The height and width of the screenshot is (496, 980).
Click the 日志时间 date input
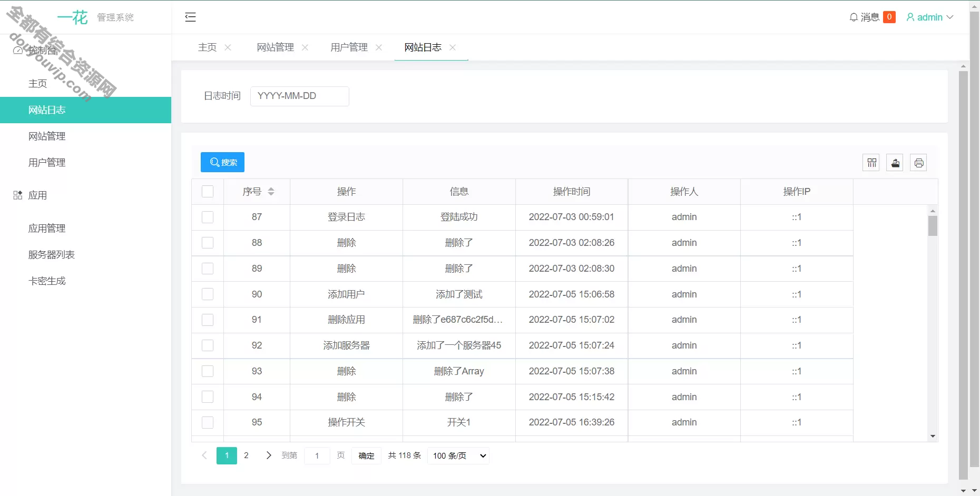(299, 96)
